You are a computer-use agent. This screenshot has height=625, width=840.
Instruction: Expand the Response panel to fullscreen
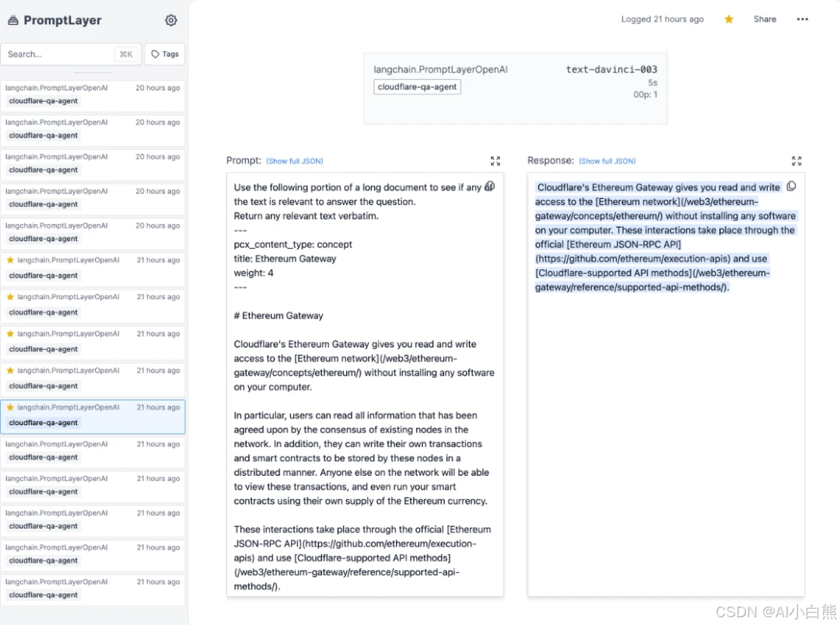click(x=796, y=161)
